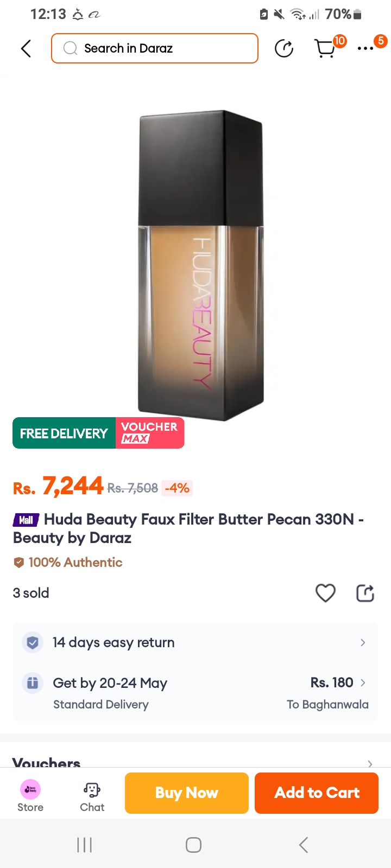Screen dimensions: 391x868
Task: Open the Store icon
Action: point(30,795)
